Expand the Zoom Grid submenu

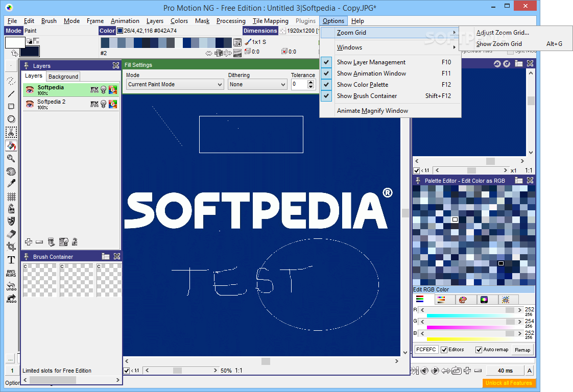[x=390, y=33]
